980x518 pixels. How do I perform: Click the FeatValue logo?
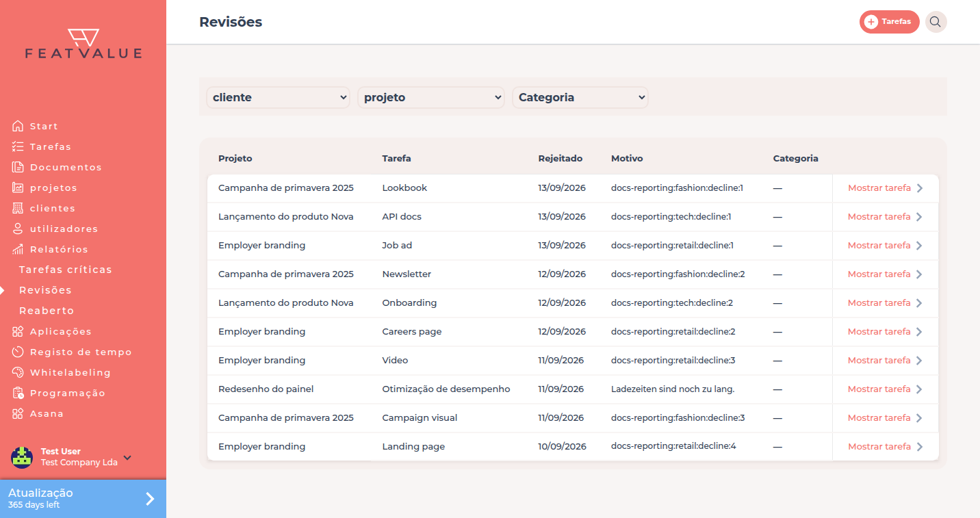83,44
